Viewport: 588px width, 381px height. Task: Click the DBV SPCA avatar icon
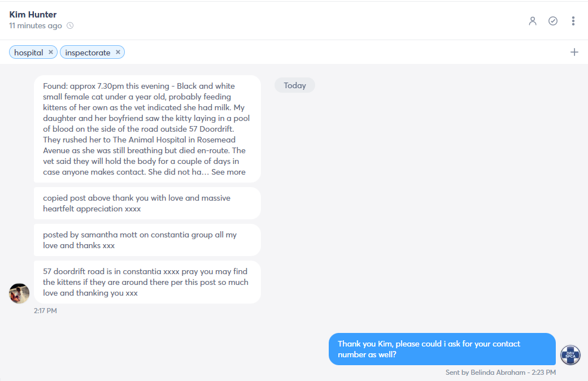[570, 355]
